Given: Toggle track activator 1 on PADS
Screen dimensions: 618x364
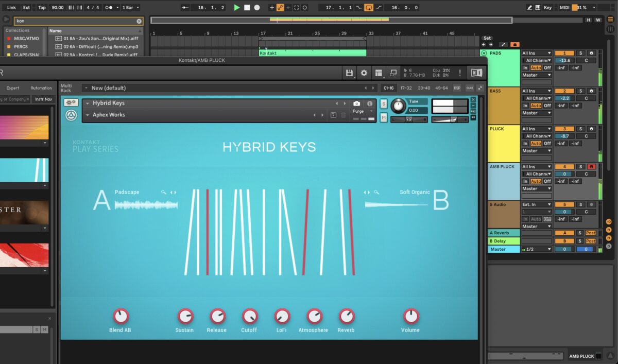Looking at the screenshot, I should 564,53.
